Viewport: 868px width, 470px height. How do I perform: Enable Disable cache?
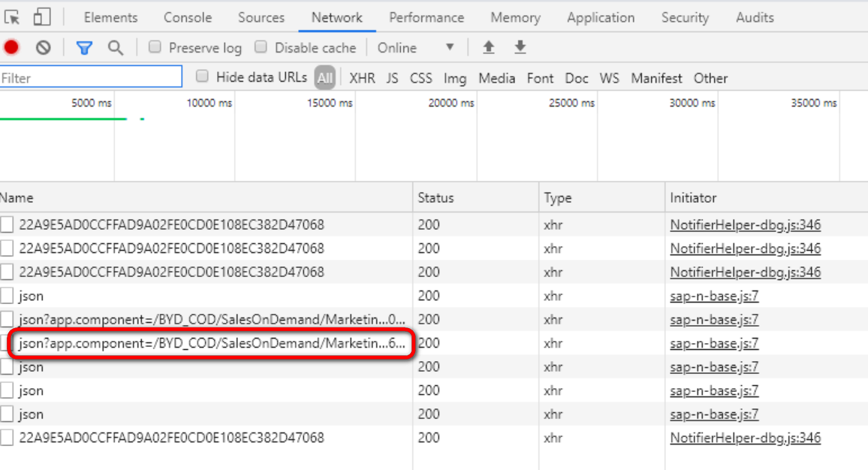click(260, 47)
